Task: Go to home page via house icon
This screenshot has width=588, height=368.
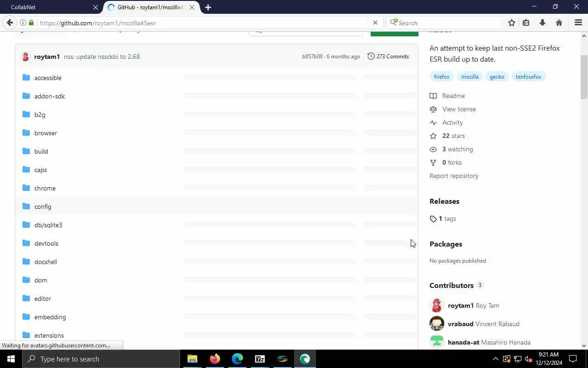Action: point(559,23)
